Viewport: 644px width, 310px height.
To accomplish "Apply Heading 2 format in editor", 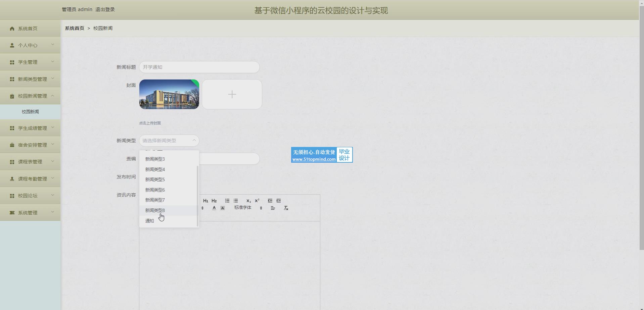I will tap(214, 201).
